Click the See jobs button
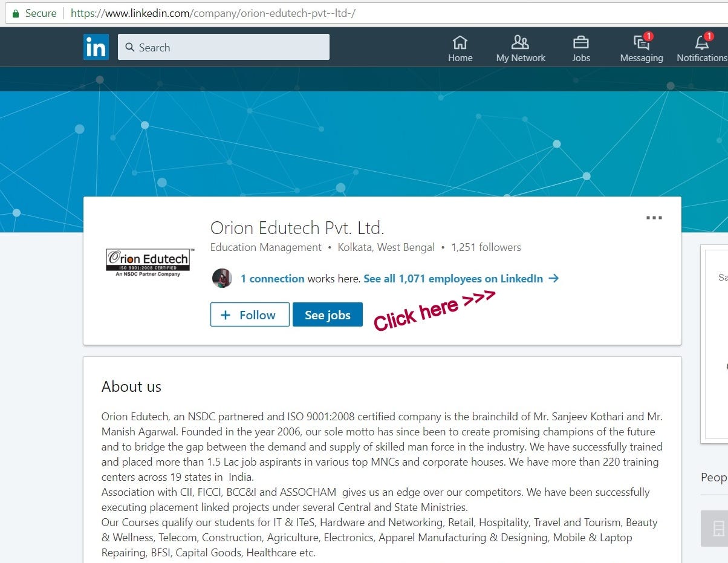This screenshot has height=563, width=728. coord(328,314)
